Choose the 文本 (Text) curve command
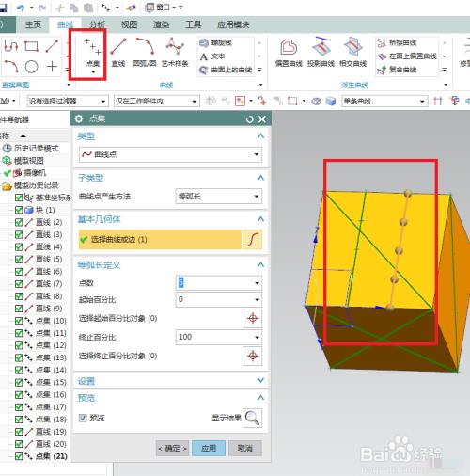 click(212, 56)
